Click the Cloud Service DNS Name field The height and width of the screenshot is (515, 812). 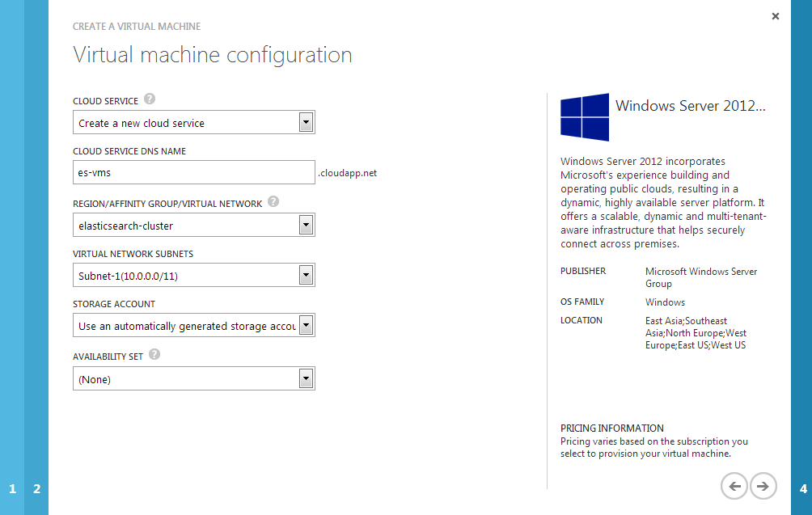(193, 172)
